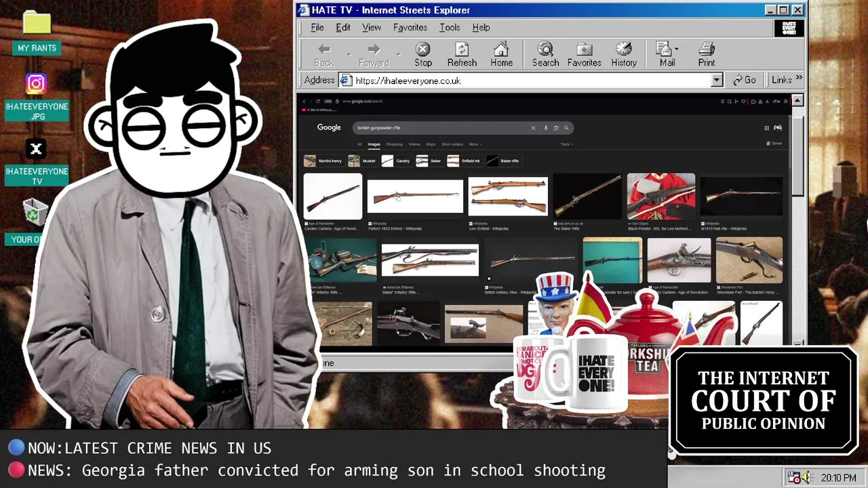Open IHATEEVERYONE TV X desktop icon
Image resolution: width=868 pixels, height=488 pixels.
[37, 163]
